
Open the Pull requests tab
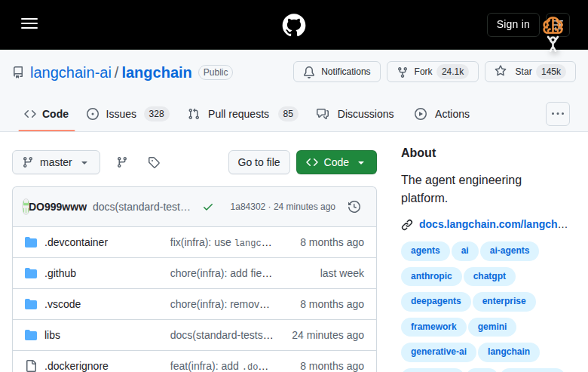(243, 114)
